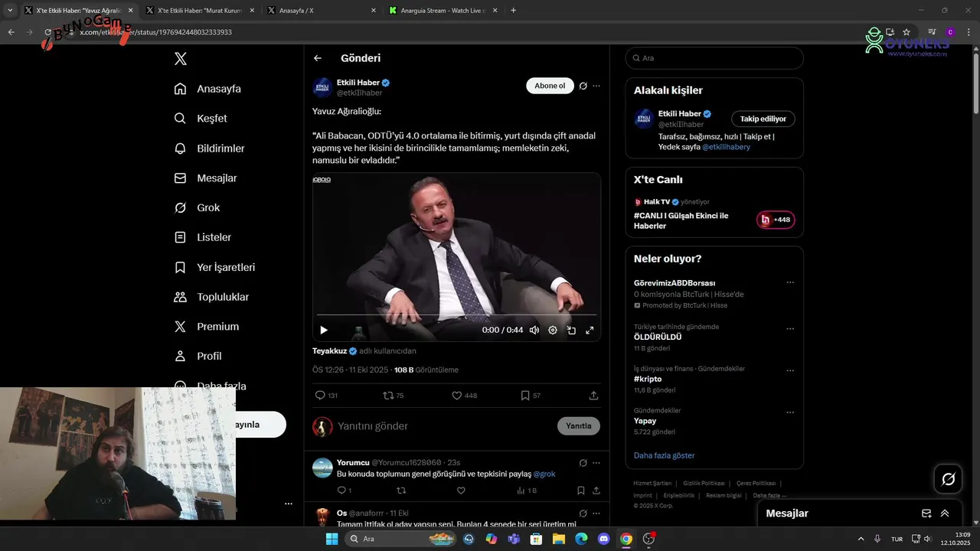Open Discord from the taskbar
Screen dimensions: 980x551
pyautogui.click(x=604, y=539)
